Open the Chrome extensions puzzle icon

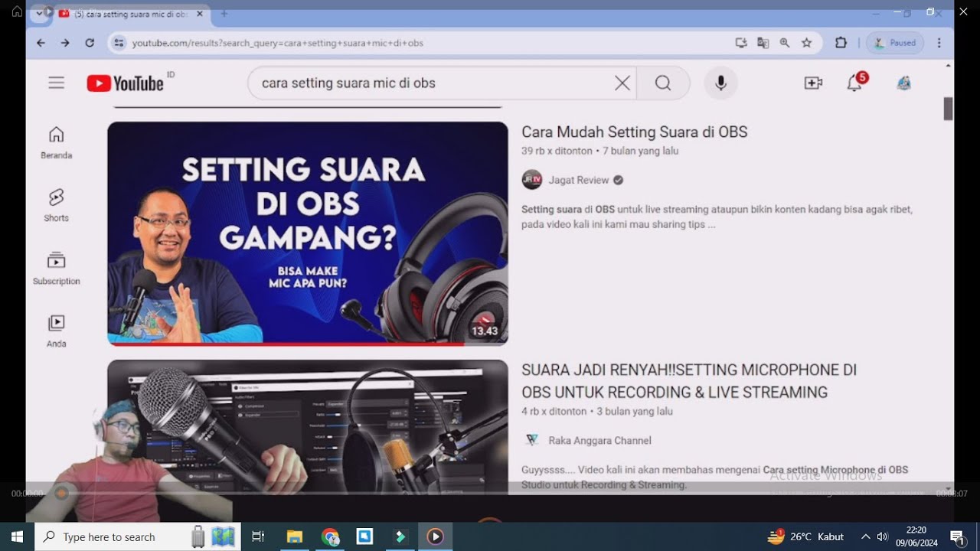[841, 43]
